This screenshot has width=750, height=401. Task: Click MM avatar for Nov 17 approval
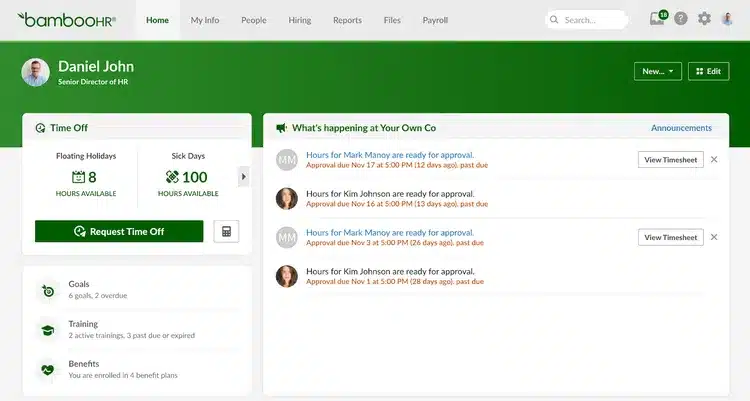point(287,160)
